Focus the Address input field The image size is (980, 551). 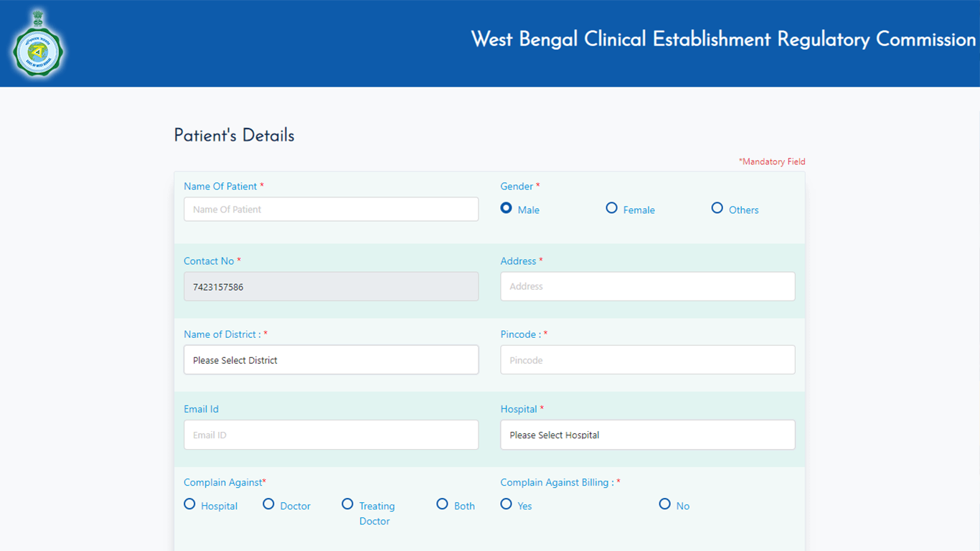point(648,286)
